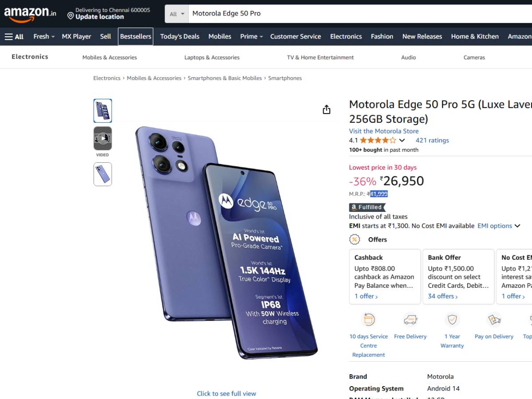Go to Today's Deals
The image size is (532, 399).
coord(180,36)
